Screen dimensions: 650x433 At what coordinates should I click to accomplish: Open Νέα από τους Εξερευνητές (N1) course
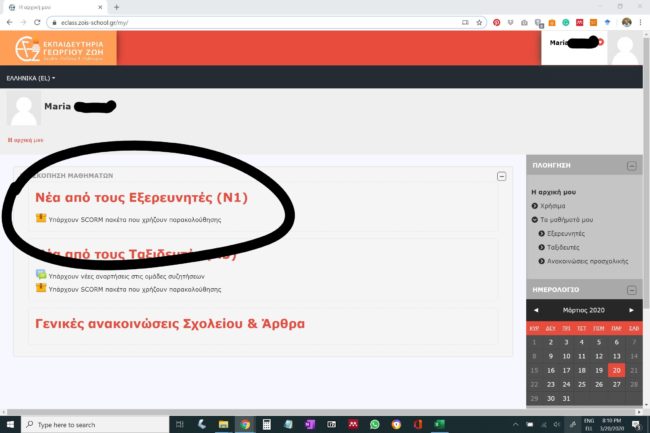140,198
